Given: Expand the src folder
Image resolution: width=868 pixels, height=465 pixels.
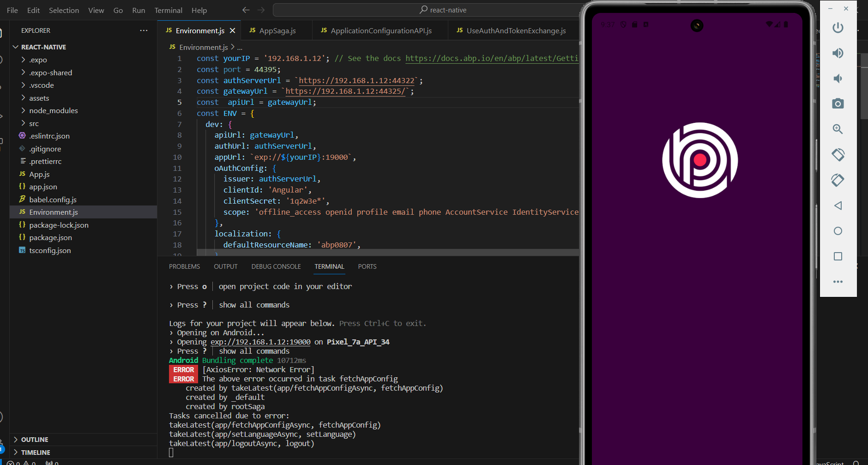Looking at the screenshot, I should coord(34,124).
